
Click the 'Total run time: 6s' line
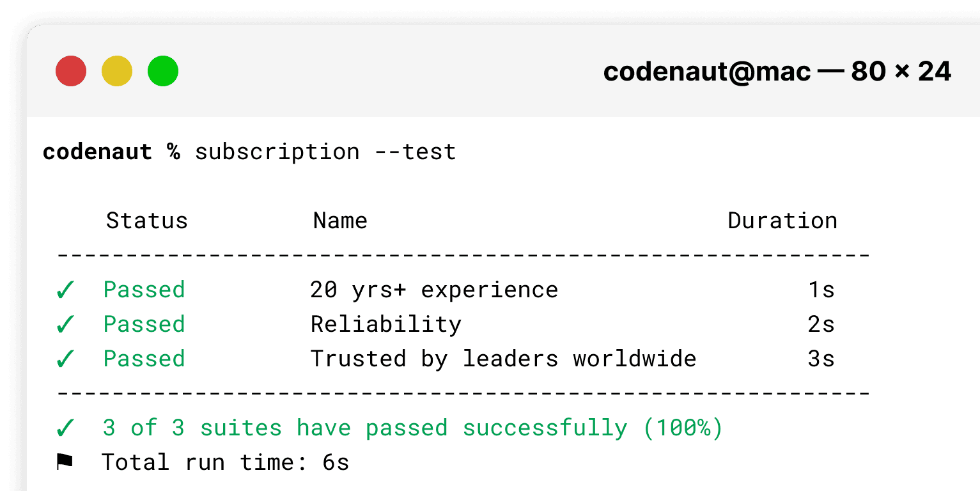[x=224, y=462]
